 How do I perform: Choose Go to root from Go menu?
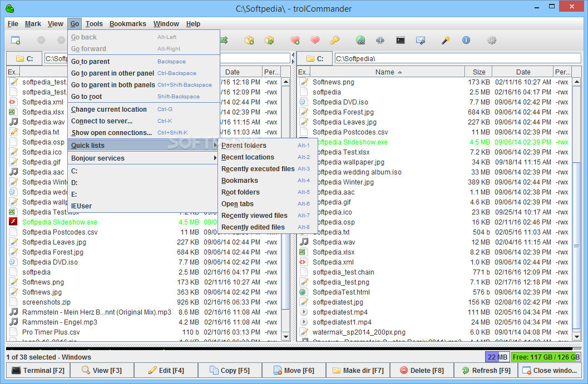[144, 97]
